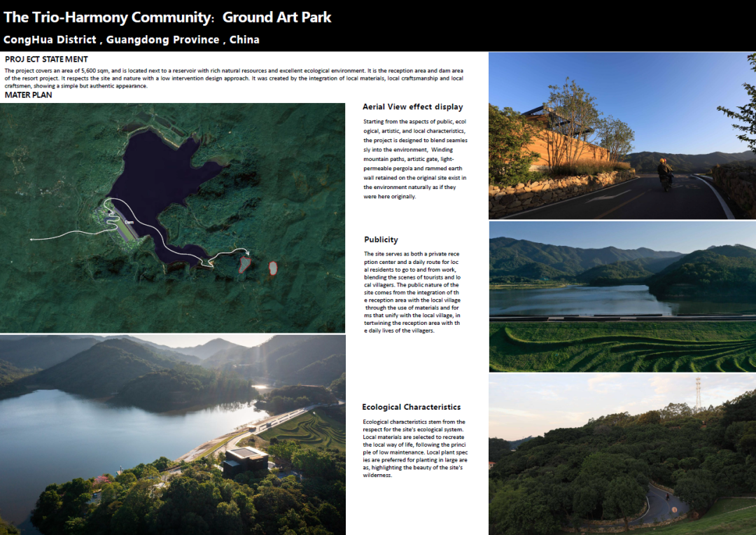Click the Publicity heading
The height and width of the screenshot is (535, 756).
tap(381, 239)
